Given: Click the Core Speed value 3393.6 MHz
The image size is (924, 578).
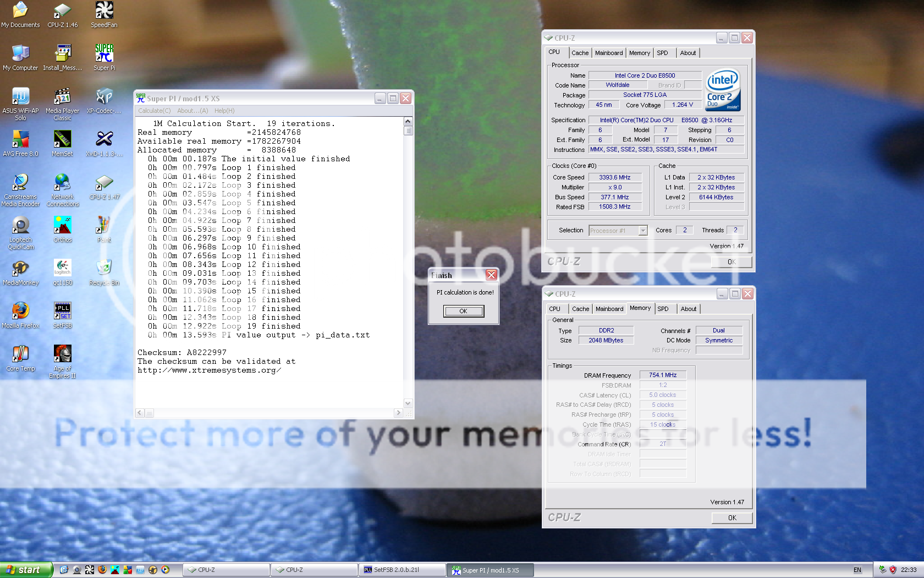Looking at the screenshot, I should pos(615,177).
